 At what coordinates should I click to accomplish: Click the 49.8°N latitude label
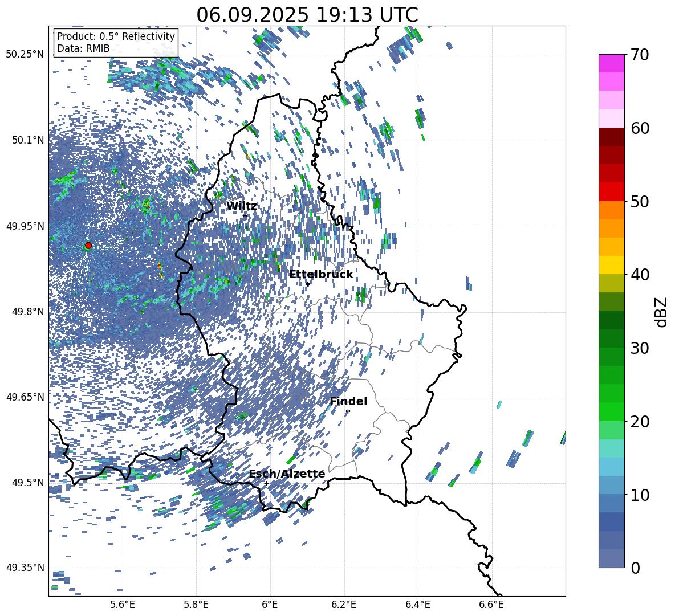28,312
